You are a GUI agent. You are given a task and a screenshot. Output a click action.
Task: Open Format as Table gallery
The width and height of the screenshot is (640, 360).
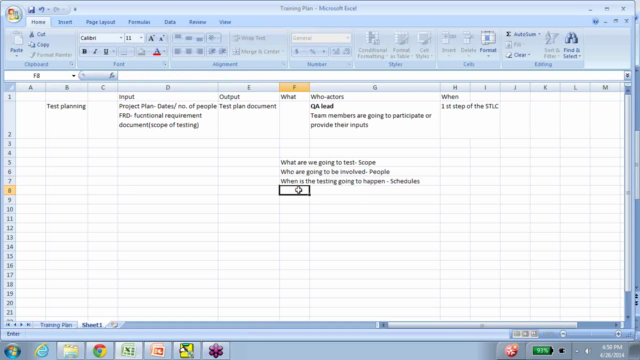point(401,45)
